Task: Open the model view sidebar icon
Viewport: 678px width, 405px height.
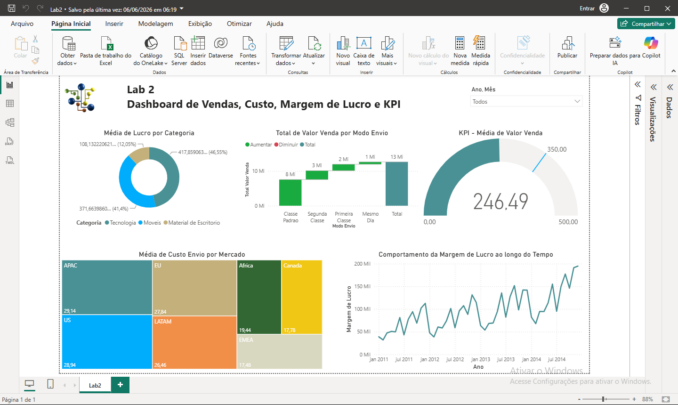Action: tap(10, 122)
